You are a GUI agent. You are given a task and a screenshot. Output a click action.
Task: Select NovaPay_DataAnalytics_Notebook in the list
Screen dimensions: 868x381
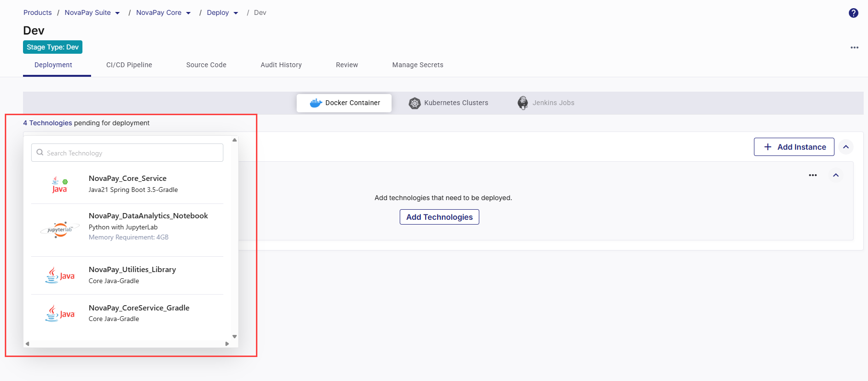point(127,230)
